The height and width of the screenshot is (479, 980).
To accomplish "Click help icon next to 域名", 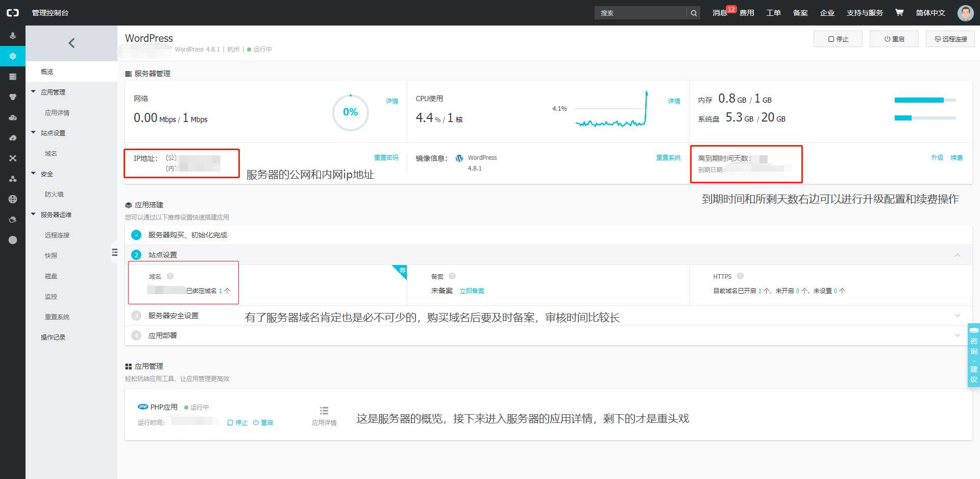I will pyautogui.click(x=170, y=276).
